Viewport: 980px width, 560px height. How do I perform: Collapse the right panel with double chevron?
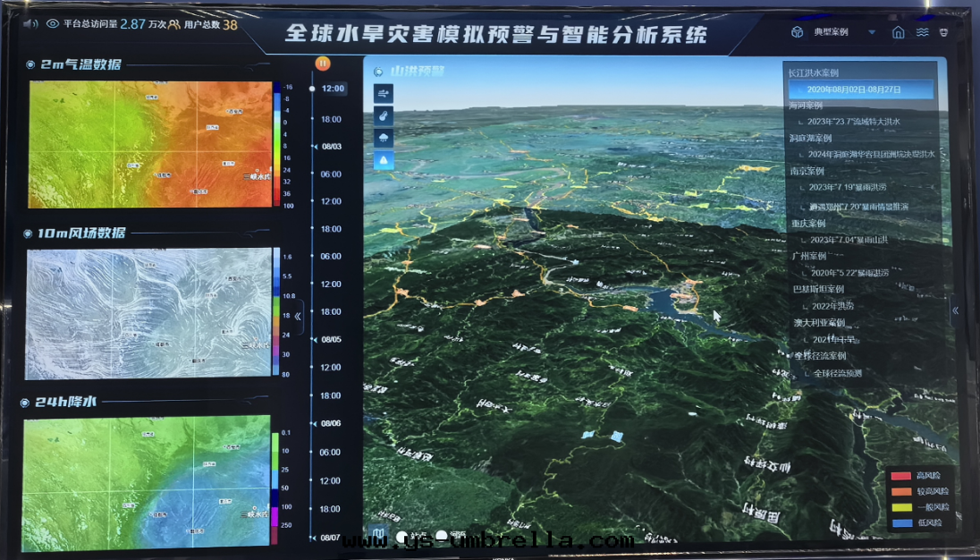click(x=955, y=310)
